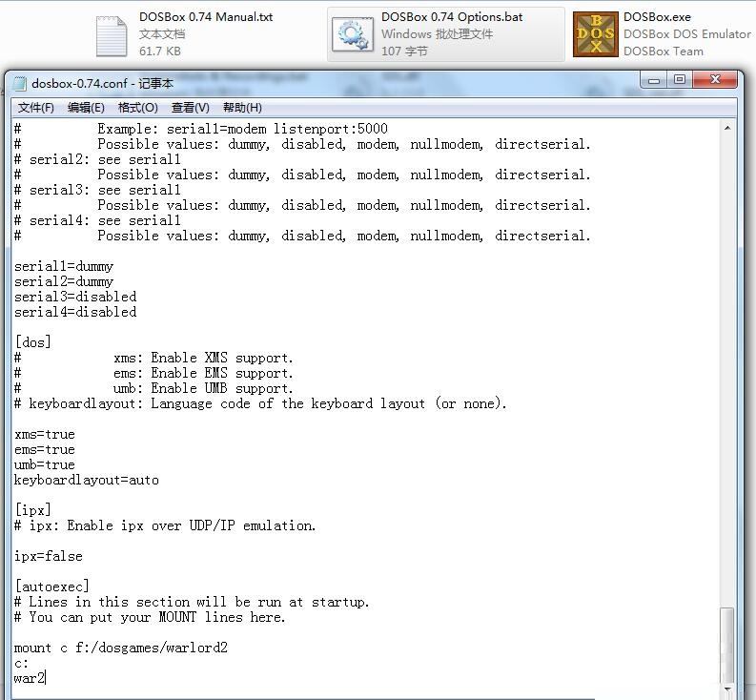
Task: Open the 格式(O) menu
Action: tap(137, 108)
